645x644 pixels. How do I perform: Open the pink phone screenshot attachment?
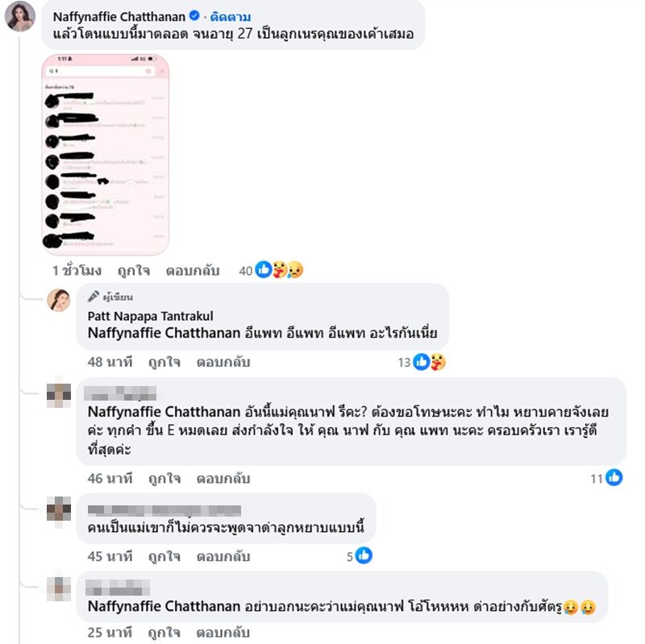click(106, 155)
